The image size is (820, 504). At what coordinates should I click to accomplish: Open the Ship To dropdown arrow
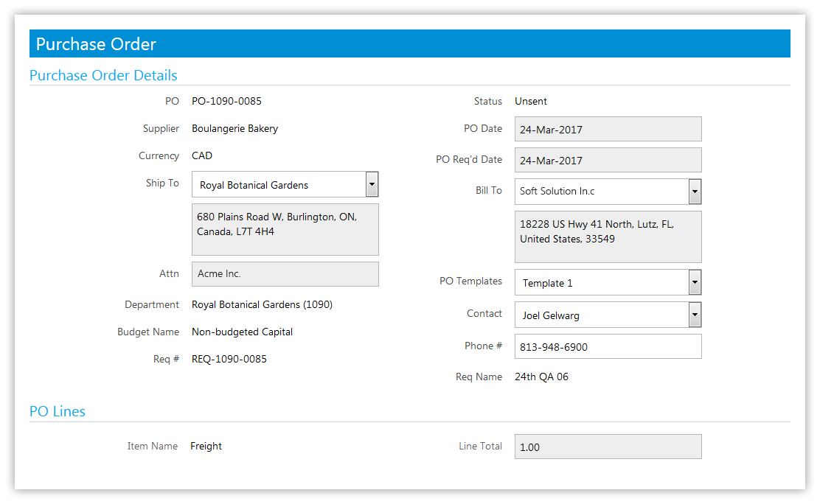[x=372, y=184]
